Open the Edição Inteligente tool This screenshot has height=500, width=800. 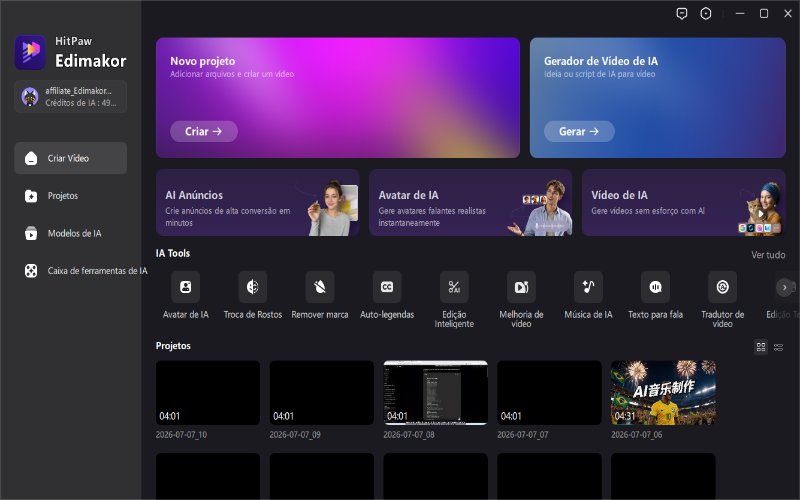[x=454, y=287]
